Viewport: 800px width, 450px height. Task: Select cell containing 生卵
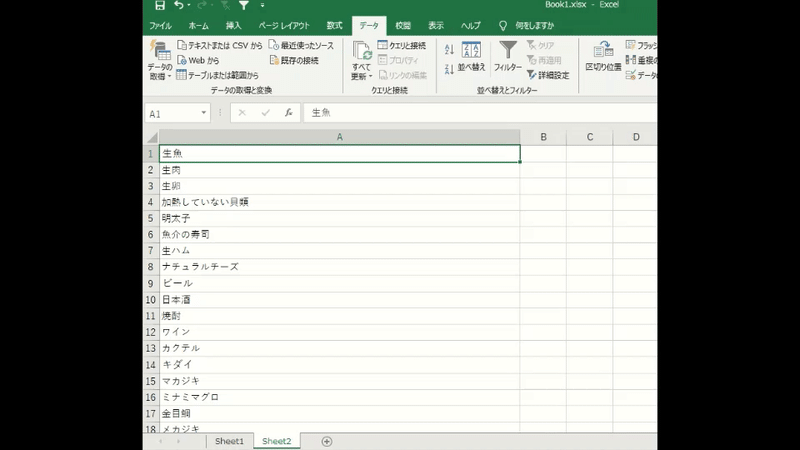[339, 186]
